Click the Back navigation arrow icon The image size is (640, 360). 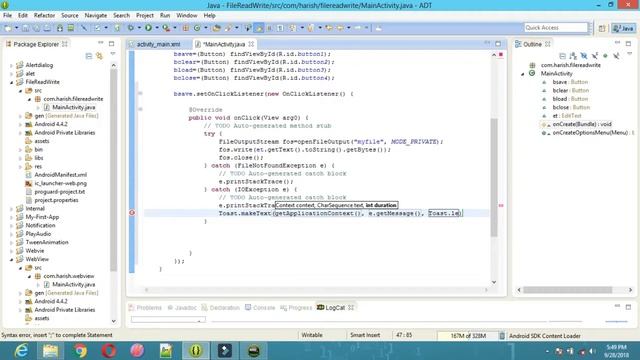(340, 28)
